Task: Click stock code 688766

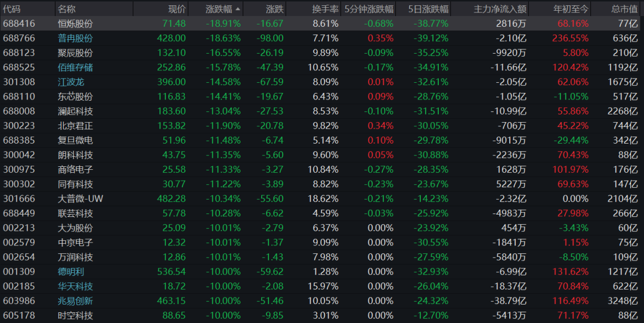Action: (x=19, y=38)
